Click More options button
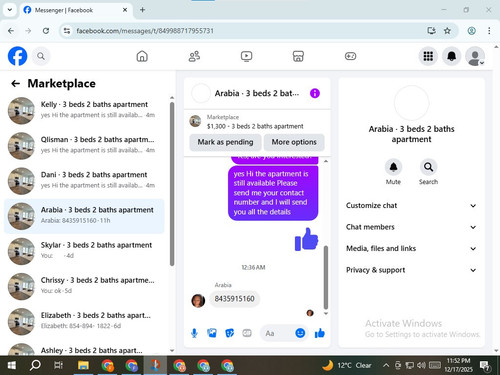 point(294,142)
